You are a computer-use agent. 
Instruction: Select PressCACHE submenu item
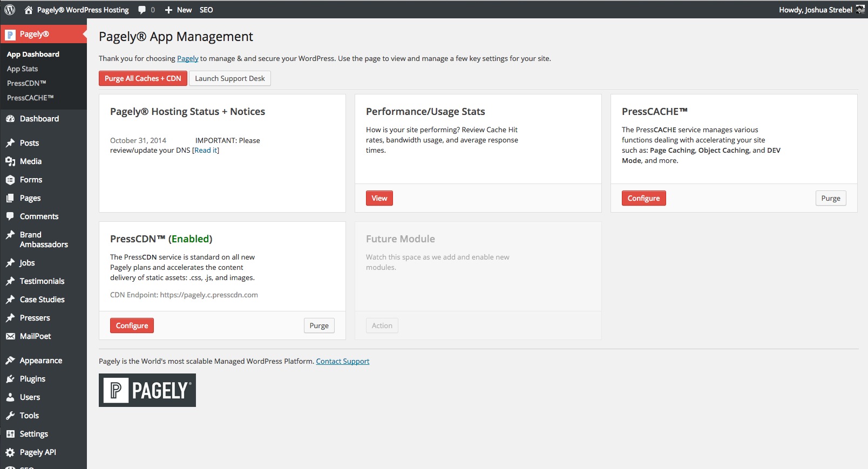point(30,98)
